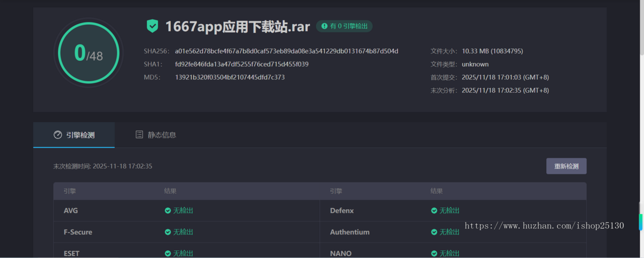Click green check icon in NANO row
This screenshot has height=258, width=644.
tap(434, 253)
